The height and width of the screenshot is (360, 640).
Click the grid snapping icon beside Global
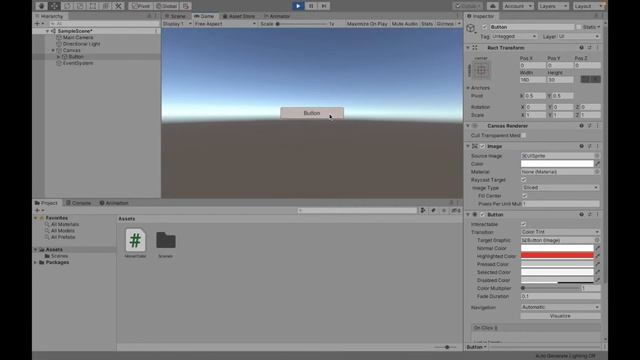coord(186,6)
